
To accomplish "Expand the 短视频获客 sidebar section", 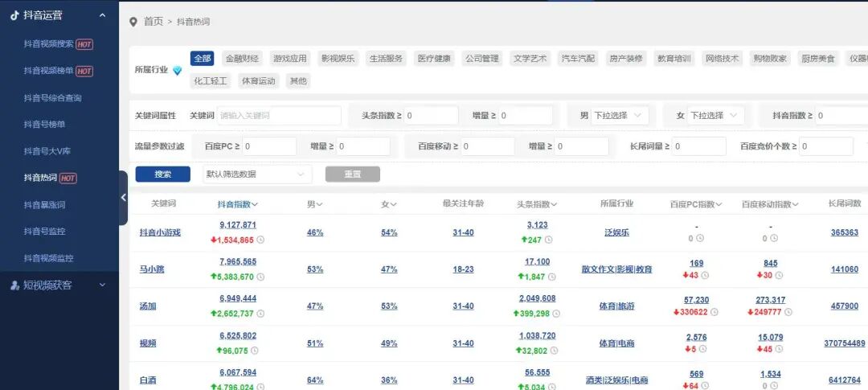I will click(102, 285).
